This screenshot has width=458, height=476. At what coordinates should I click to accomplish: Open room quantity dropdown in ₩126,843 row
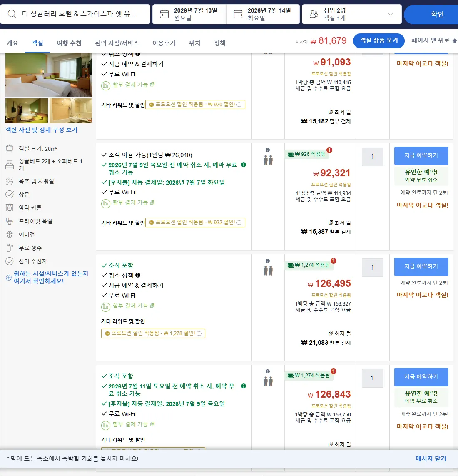373,378
